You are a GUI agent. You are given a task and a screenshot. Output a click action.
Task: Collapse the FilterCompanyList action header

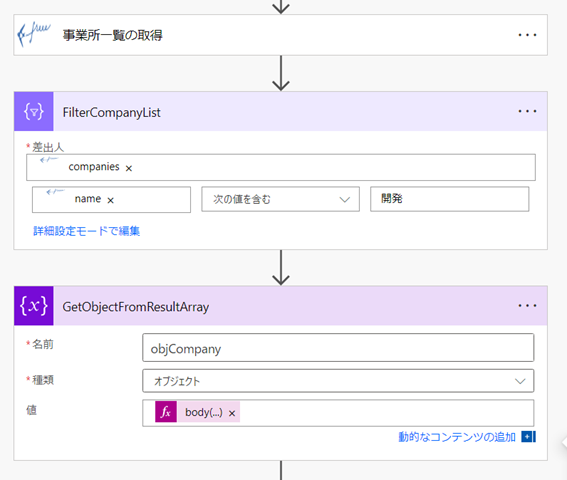(281, 111)
